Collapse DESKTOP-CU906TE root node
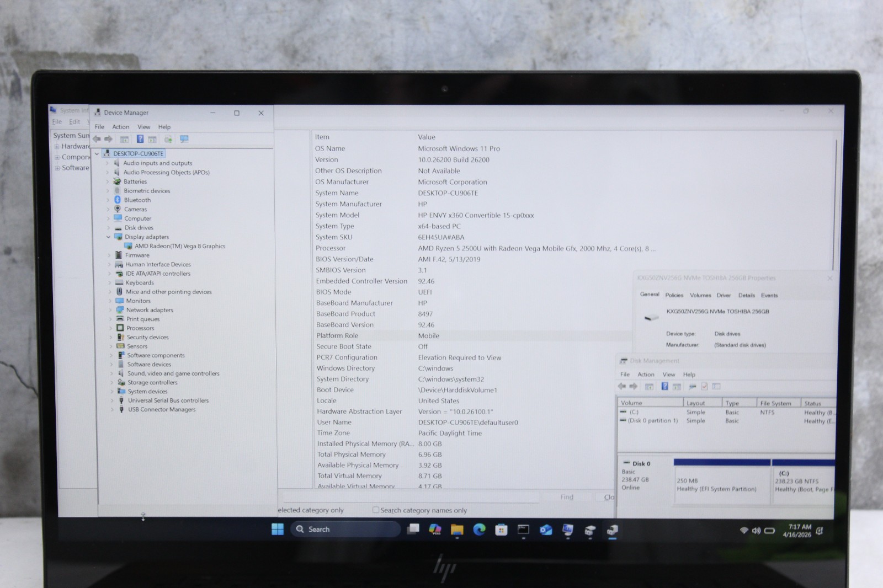This screenshot has height=588, width=883. point(97,154)
